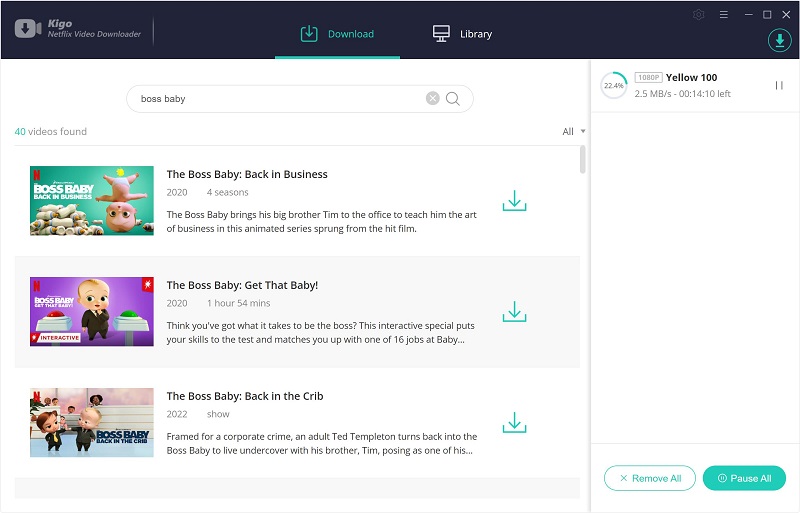Click Remove All button

click(x=650, y=478)
